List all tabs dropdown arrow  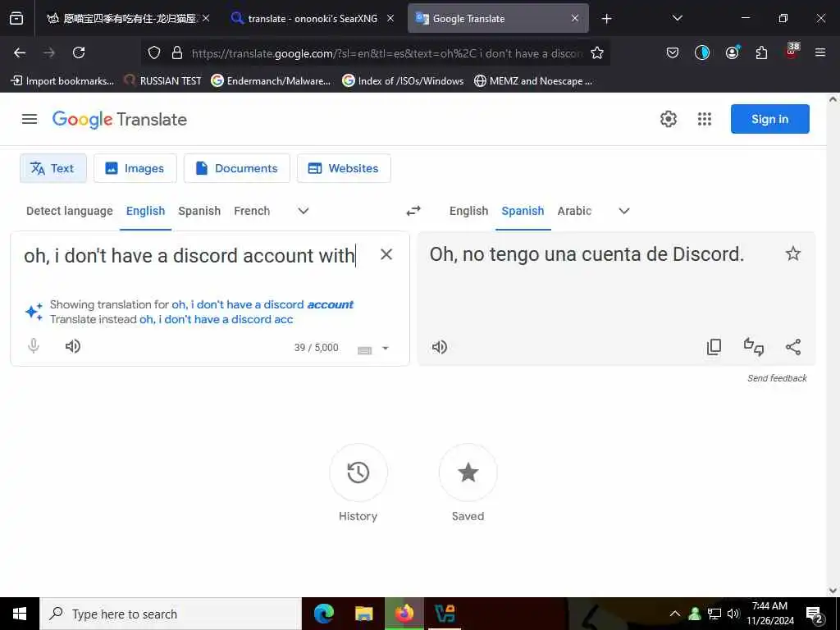[x=677, y=18]
